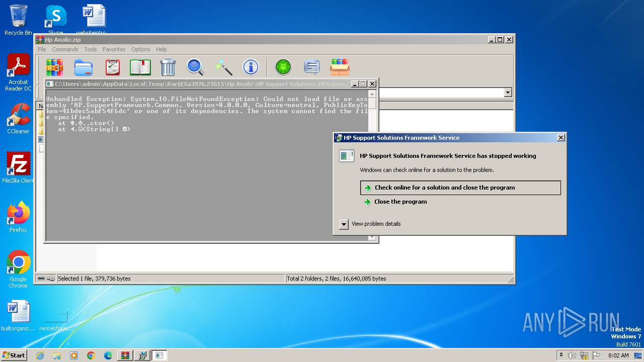Select the Acrobat Reader DC desktop icon
644x362 pixels.
point(18,73)
